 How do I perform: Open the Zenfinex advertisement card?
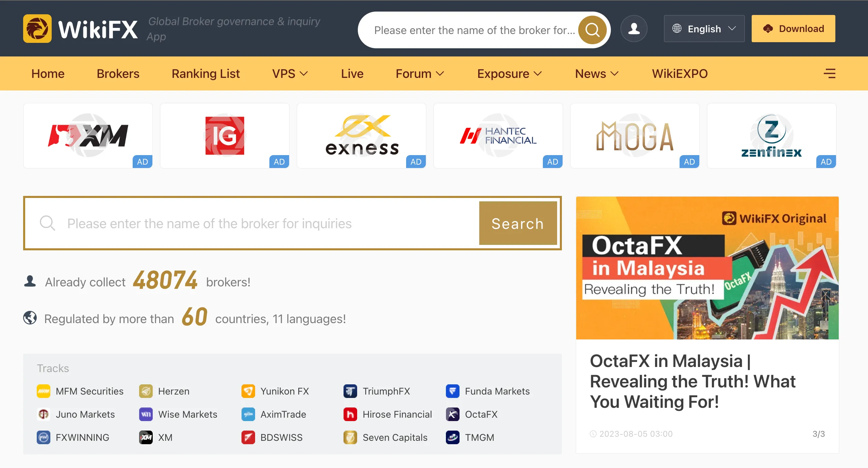pyautogui.click(x=772, y=136)
